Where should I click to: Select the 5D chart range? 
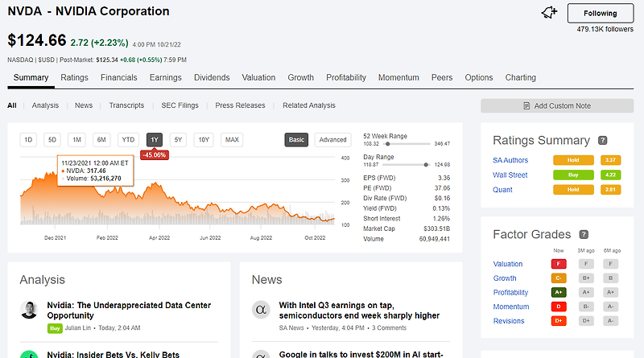coord(52,140)
